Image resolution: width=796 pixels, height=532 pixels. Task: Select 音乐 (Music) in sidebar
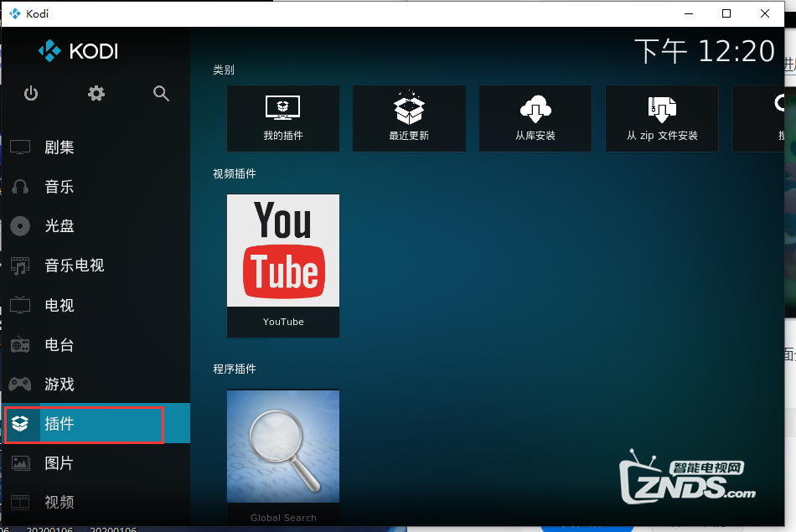coord(59,187)
